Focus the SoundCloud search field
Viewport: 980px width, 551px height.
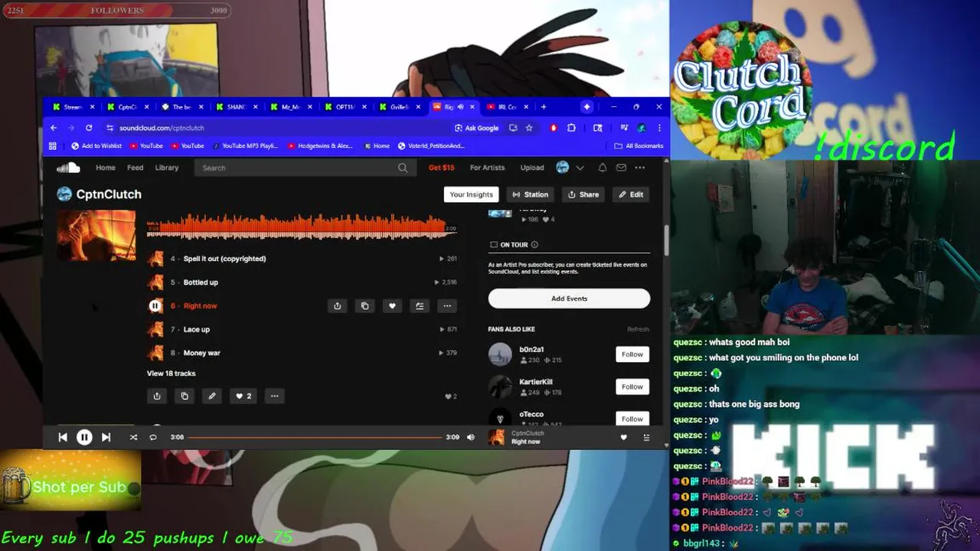304,168
